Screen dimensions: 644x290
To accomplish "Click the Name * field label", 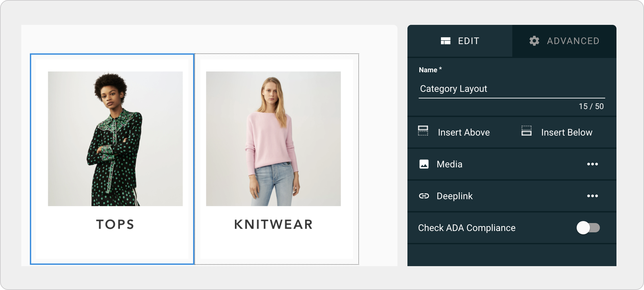I will point(430,70).
